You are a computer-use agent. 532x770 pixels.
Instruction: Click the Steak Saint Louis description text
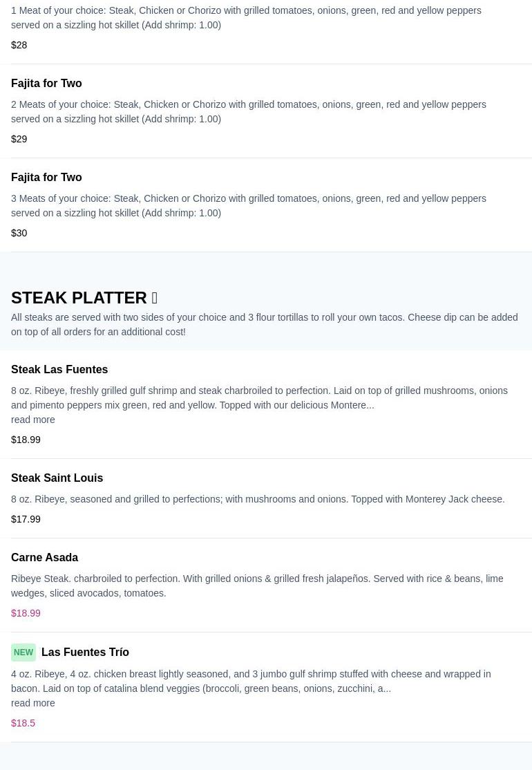258,499
